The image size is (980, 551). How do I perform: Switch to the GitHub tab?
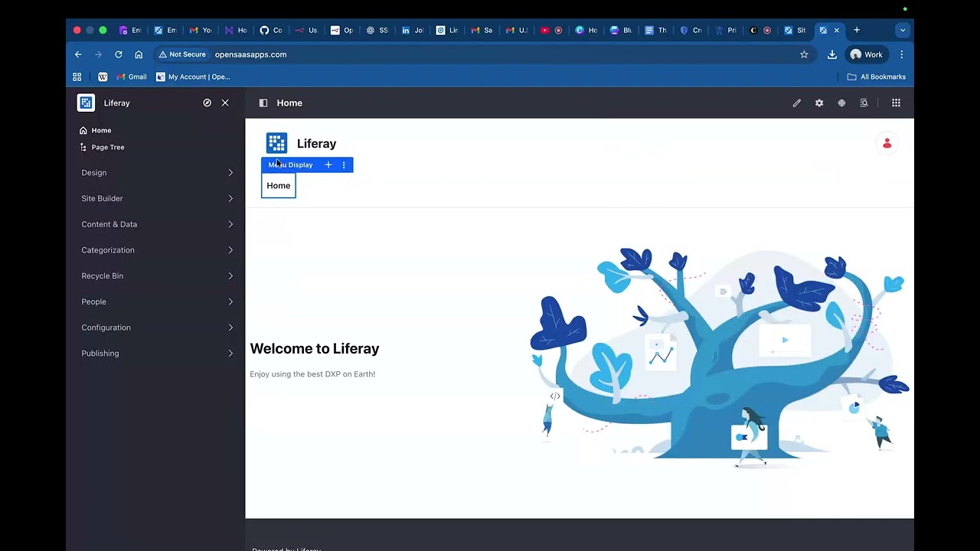tap(270, 30)
